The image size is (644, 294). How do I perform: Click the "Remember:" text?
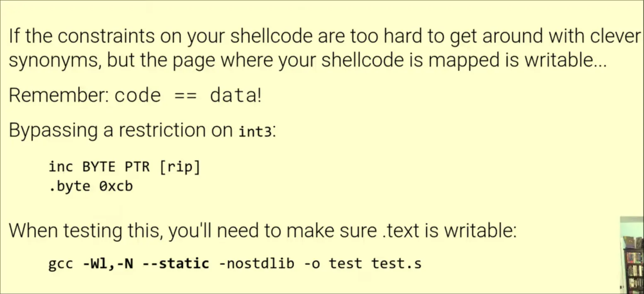click(58, 96)
